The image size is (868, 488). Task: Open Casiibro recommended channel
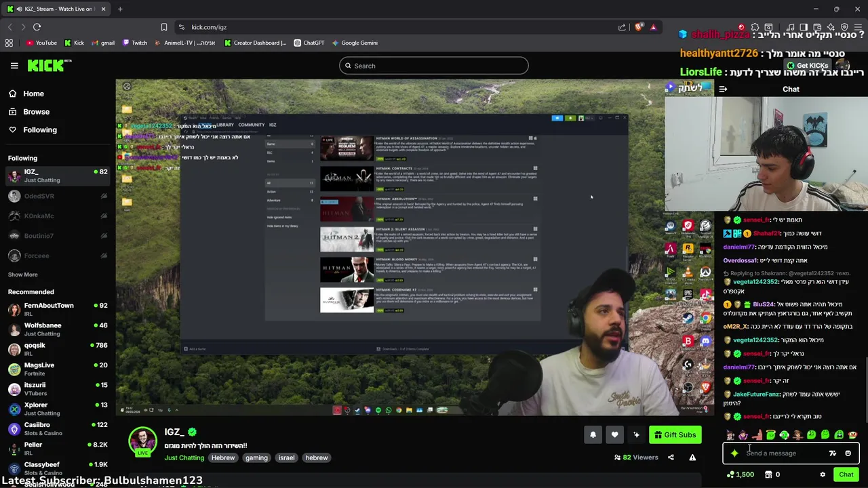(57, 429)
